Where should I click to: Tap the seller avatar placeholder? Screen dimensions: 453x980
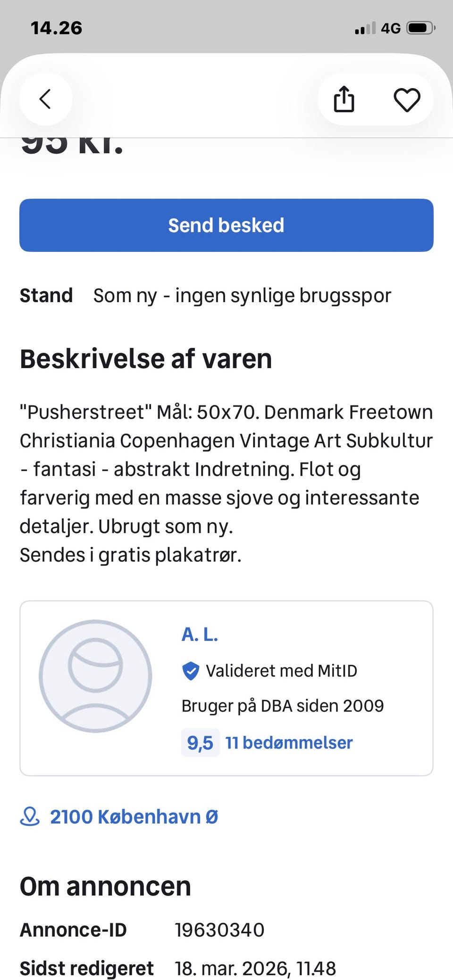pos(95,676)
